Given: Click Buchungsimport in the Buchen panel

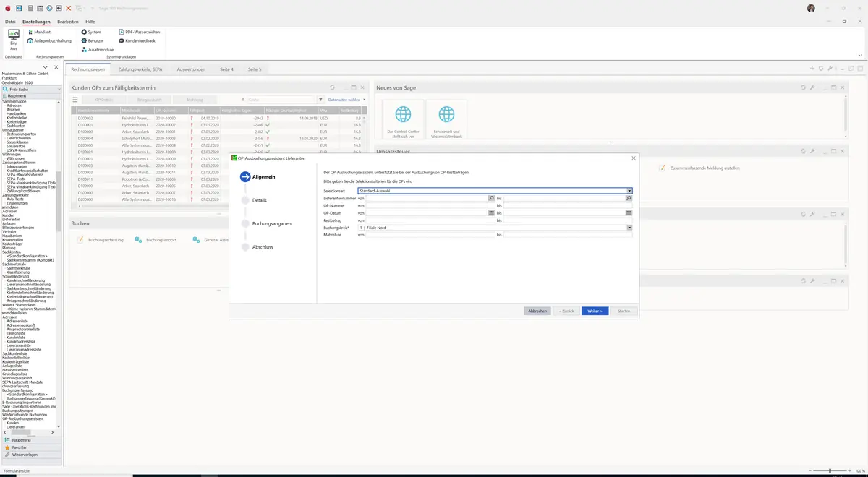Looking at the screenshot, I should coord(156,239).
